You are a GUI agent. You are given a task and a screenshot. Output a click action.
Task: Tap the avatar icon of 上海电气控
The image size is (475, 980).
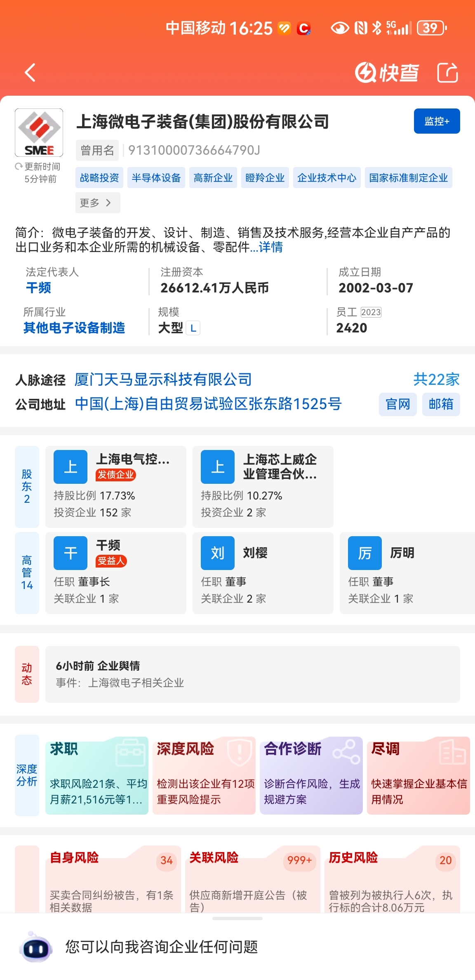pos(71,467)
